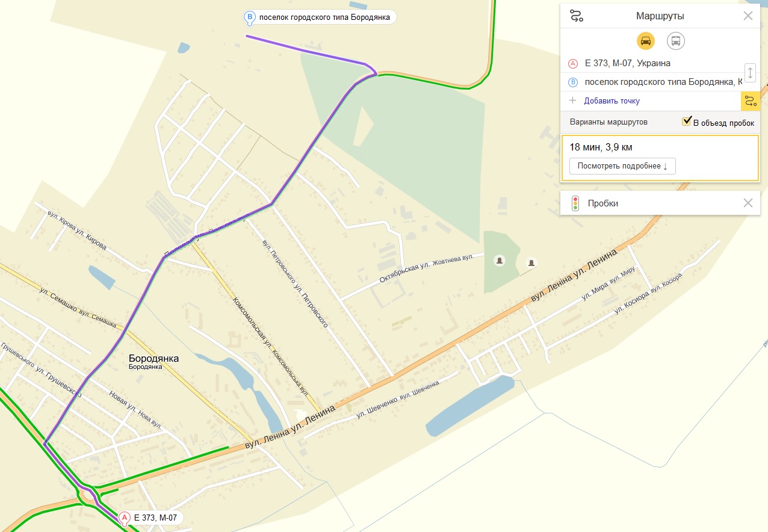This screenshot has height=532, width=768.
Task: Click map marker A labeled E 373, M-07
Action: point(125,518)
